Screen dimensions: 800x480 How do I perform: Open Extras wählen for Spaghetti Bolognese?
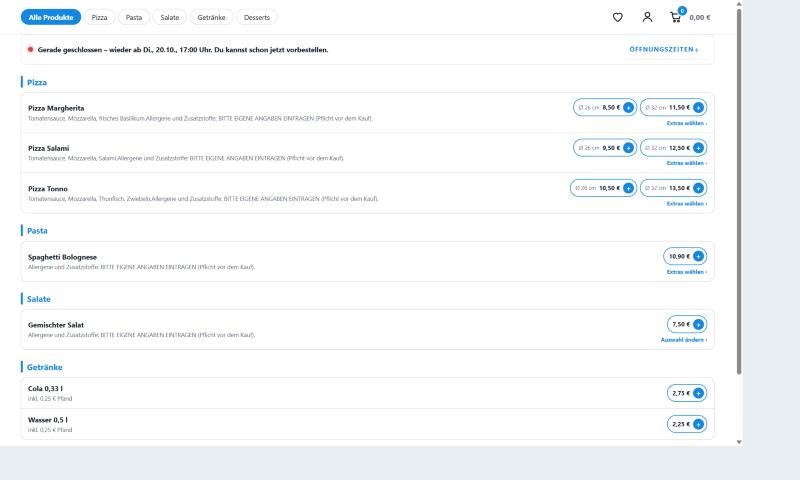[x=687, y=272]
